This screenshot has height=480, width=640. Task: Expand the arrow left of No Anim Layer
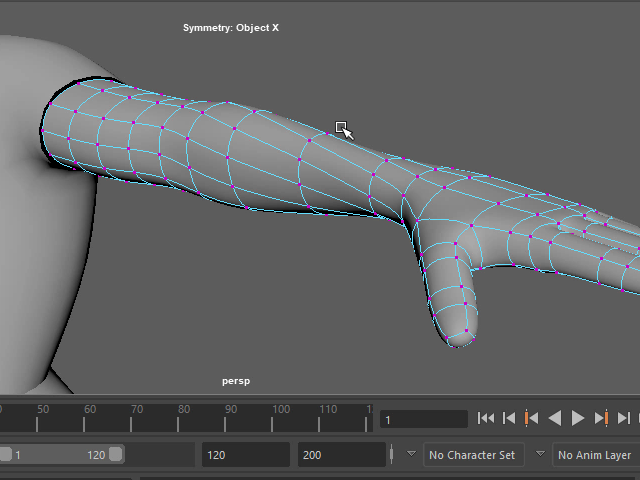540,454
